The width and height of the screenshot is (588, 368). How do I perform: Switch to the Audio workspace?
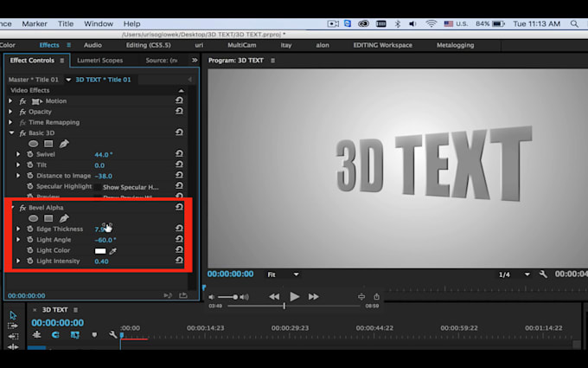click(92, 44)
